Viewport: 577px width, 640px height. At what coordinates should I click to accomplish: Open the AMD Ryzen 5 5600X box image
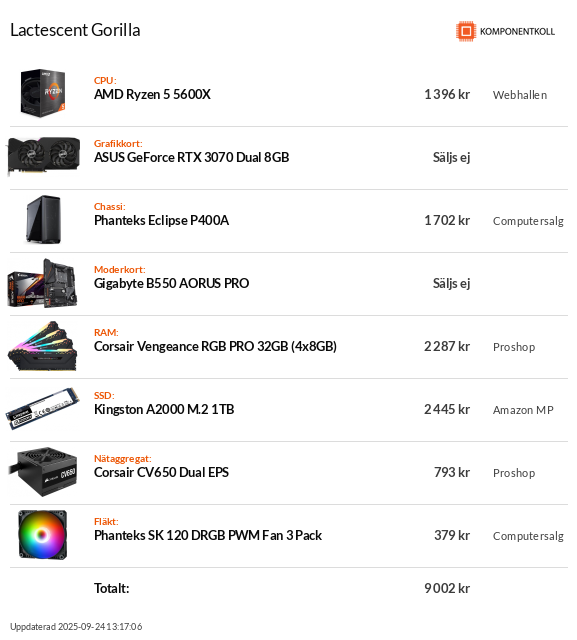[x=43, y=93]
